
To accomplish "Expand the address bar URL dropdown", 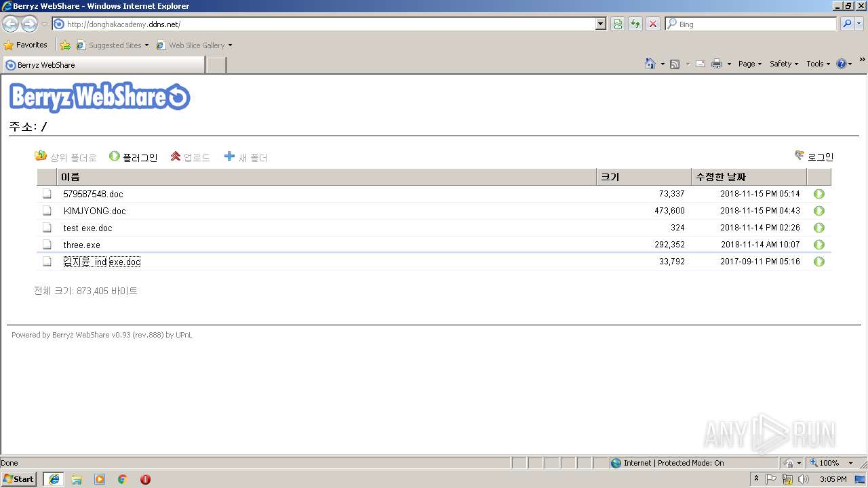I will pyautogui.click(x=601, y=24).
